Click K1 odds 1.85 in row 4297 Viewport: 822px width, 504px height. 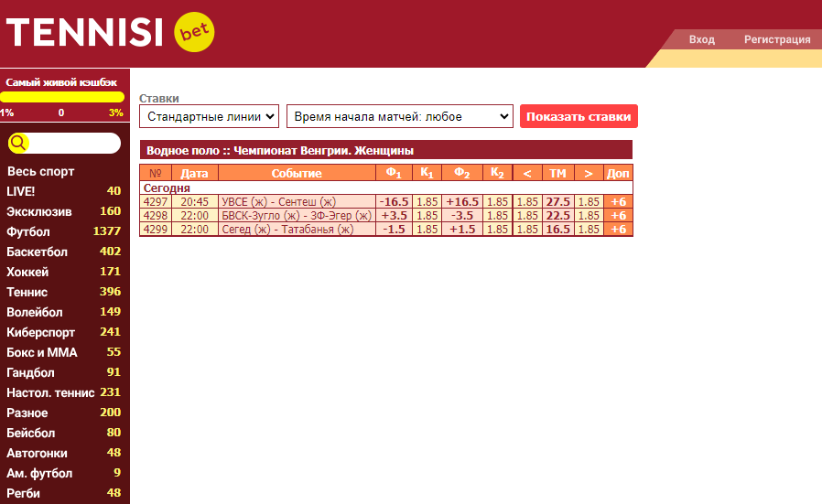[427, 202]
